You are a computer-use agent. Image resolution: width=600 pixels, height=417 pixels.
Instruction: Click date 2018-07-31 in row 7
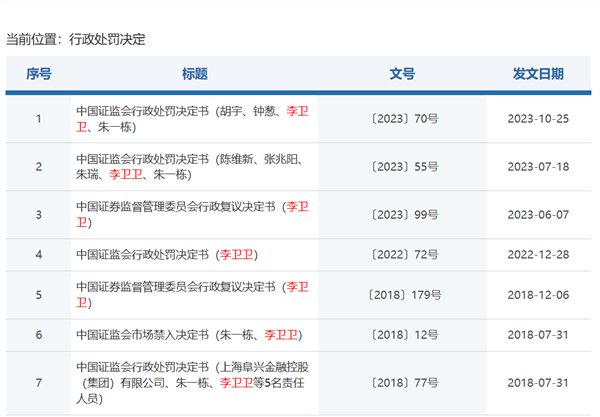pos(538,383)
